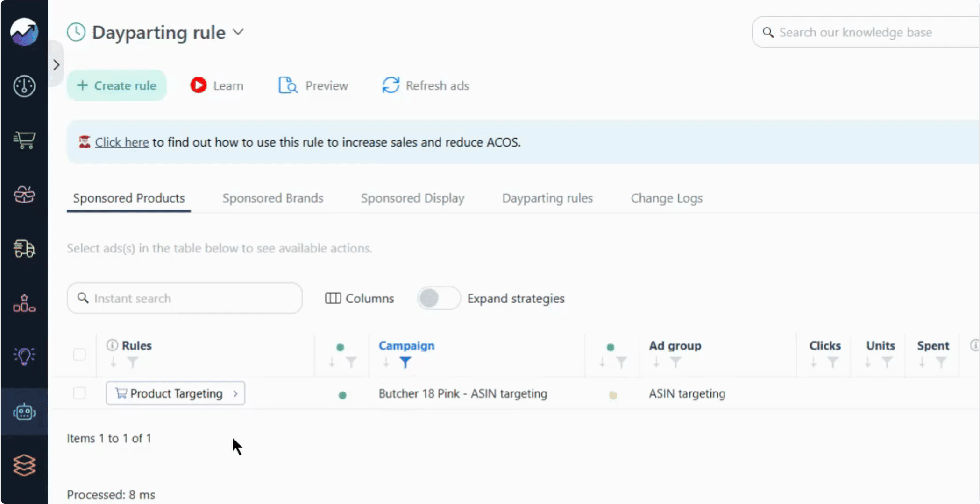This screenshot has width=980, height=504.
Task: Expand the collapsed sidebar chevron
Action: tap(57, 65)
